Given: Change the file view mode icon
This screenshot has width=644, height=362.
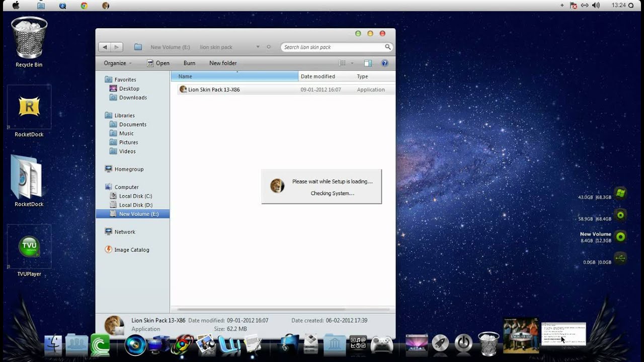Looking at the screenshot, I should [342, 63].
